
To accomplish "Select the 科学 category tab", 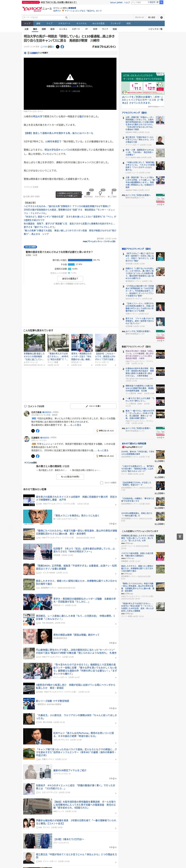I will click(95, 29).
